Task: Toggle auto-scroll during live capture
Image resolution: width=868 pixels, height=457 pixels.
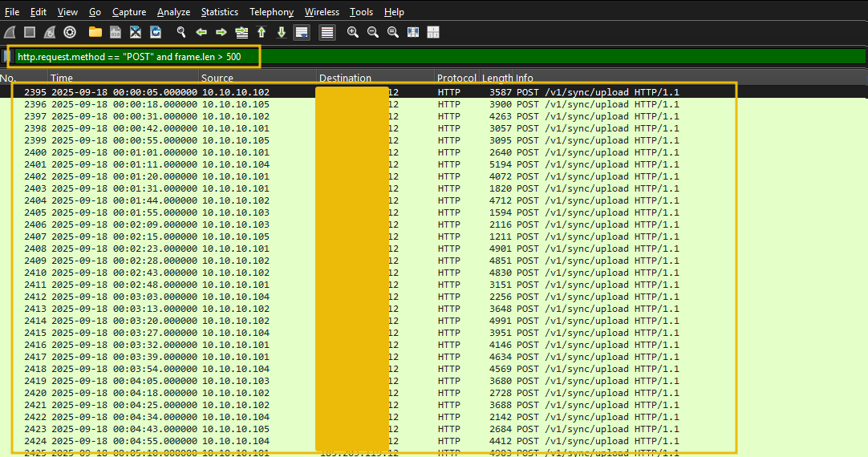Action: tap(302, 32)
